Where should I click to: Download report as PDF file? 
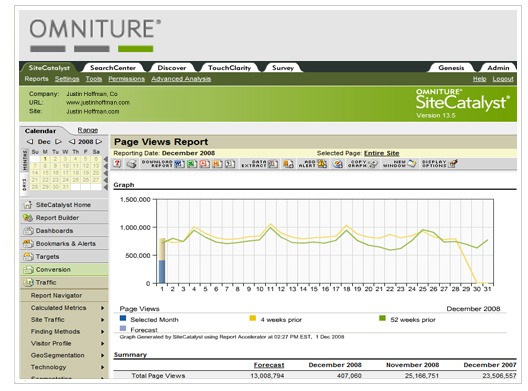tap(204, 164)
